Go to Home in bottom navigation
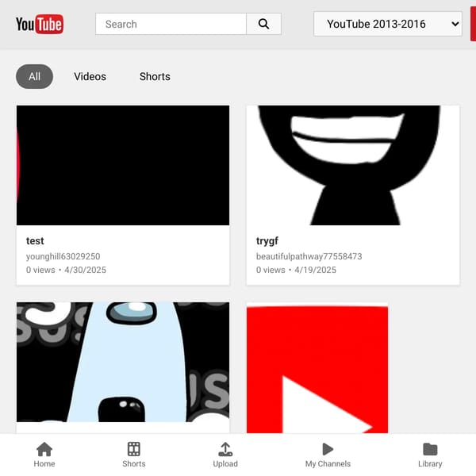476x476 pixels. click(x=44, y=455)
